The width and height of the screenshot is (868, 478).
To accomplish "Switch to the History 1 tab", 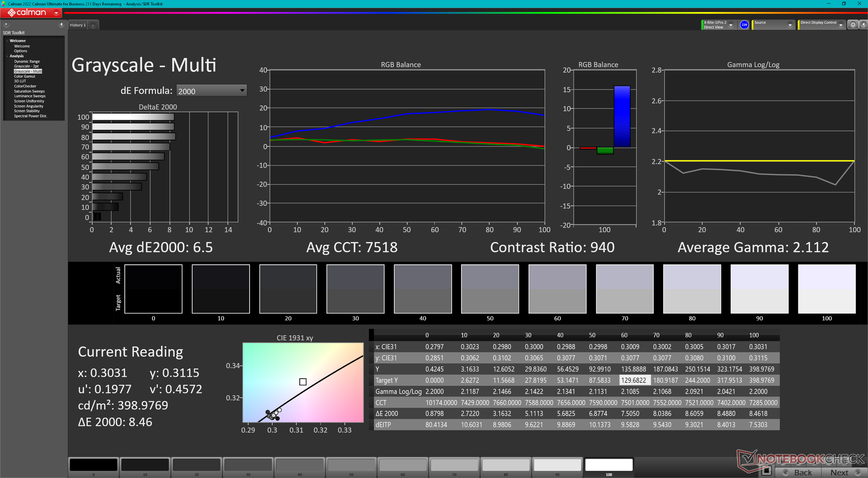I will coord(78,25).
